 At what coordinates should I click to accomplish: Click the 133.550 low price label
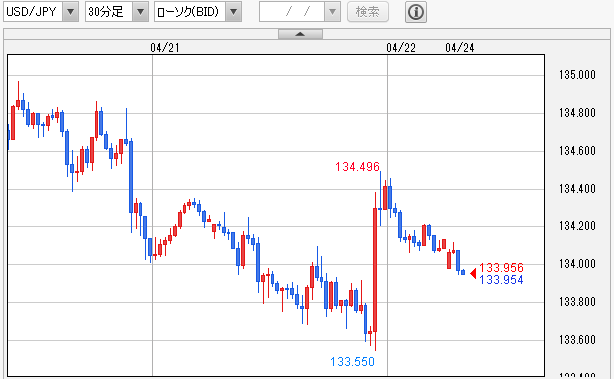(x=352, y=361)
